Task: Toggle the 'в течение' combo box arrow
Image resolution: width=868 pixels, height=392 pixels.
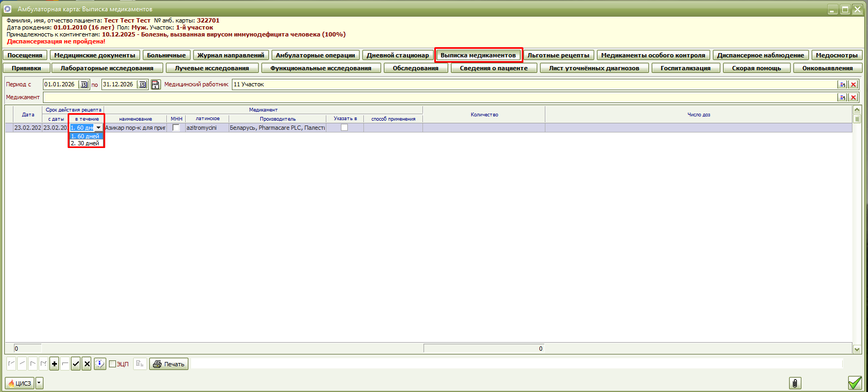Action: (98, 128)
